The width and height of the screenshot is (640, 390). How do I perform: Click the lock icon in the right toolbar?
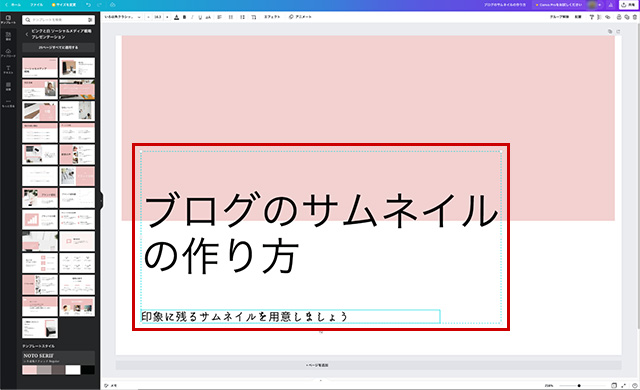click(619, 17)
